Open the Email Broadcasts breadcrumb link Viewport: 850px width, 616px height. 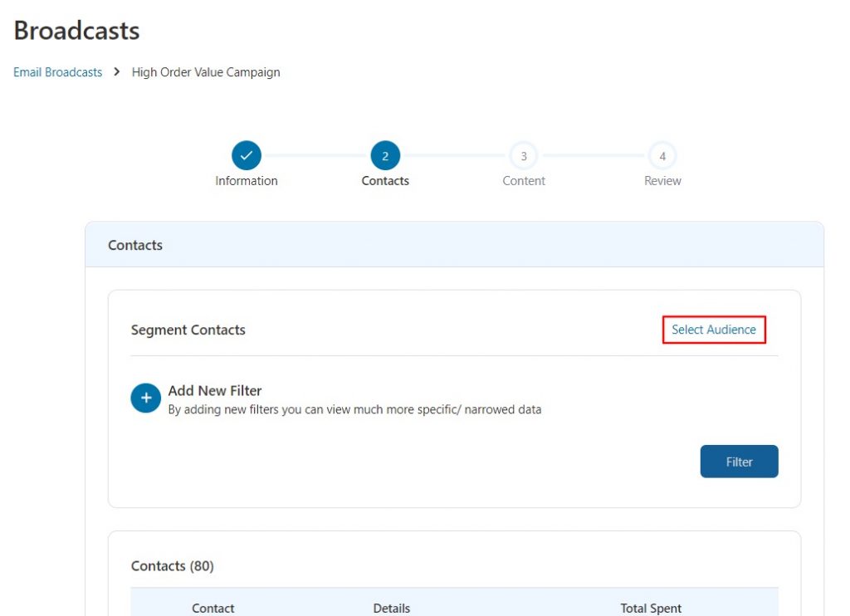tap(57, 72)
